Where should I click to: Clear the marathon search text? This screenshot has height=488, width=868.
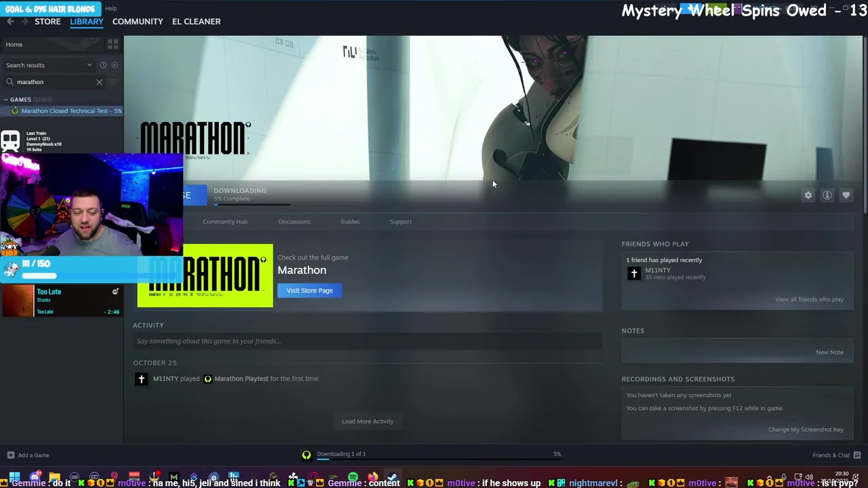[x=99, y=82]
